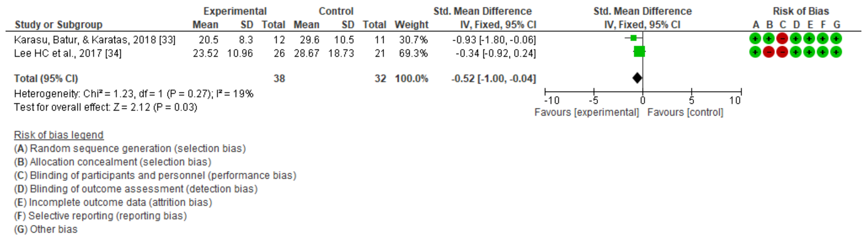Image resolution: width=868 pixels, height=239 pixels.
Task: Click the Risk of bias legend heading
Action: coord(59,135)
